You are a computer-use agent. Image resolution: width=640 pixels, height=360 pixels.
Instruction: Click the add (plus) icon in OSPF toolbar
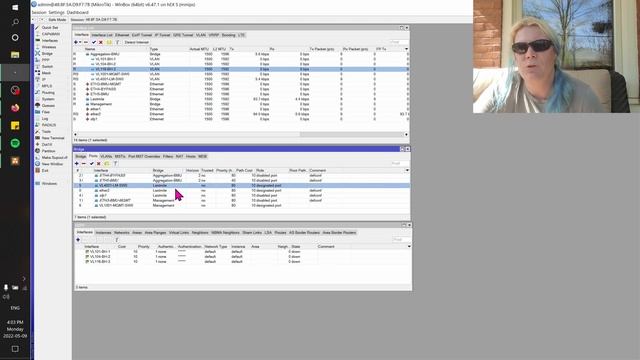pyautogui.click(x=78, y=240)
